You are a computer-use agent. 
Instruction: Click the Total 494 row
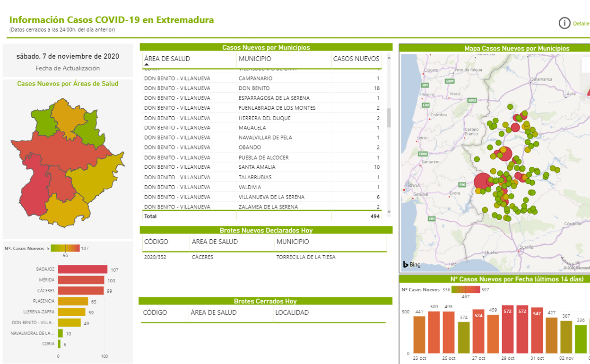(262, 216)
